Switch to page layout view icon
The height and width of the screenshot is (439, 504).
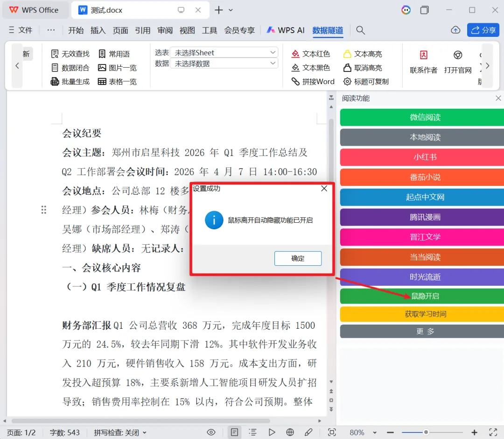pyautogui.click(x=235, y=432)
